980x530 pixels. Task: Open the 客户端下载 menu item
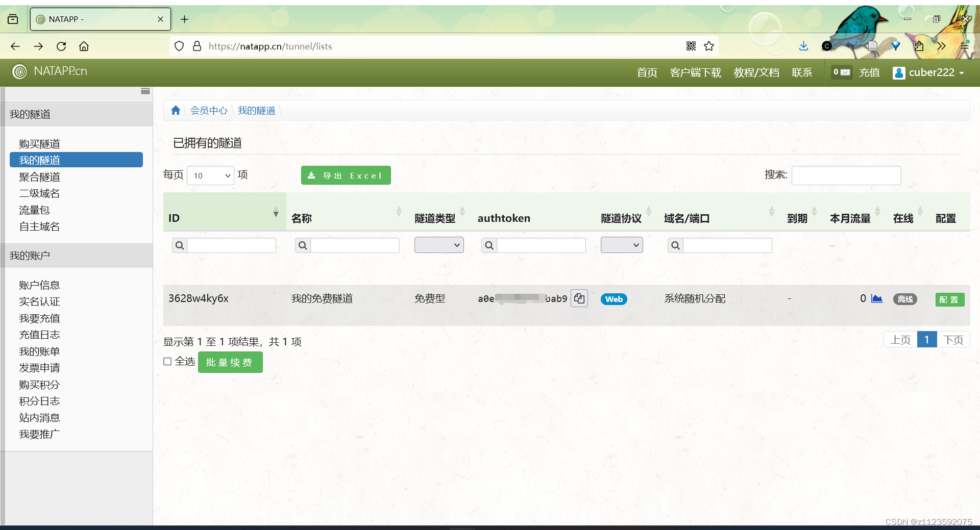tap(695, 72)
